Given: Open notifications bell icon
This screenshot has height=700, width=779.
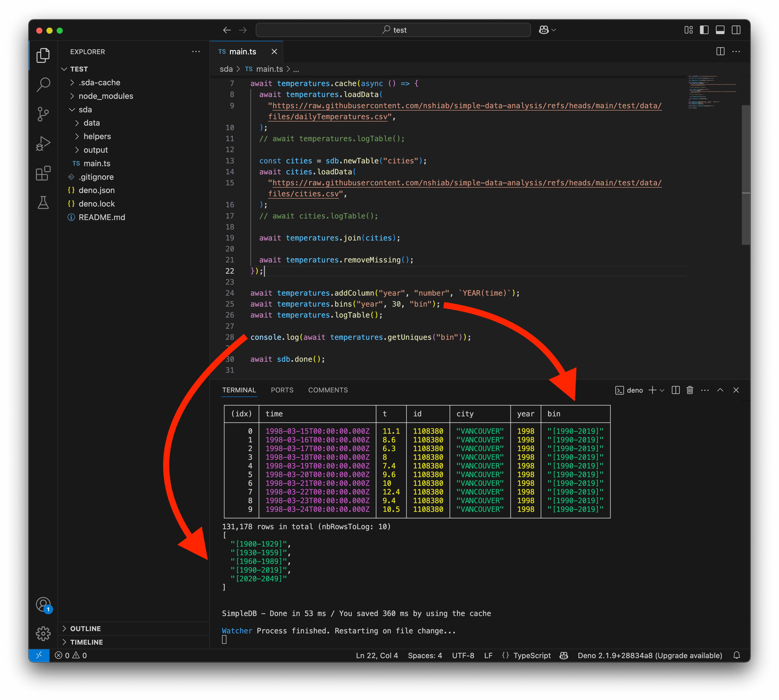Looking at the screenshot, I should click(x=736, y=655).
